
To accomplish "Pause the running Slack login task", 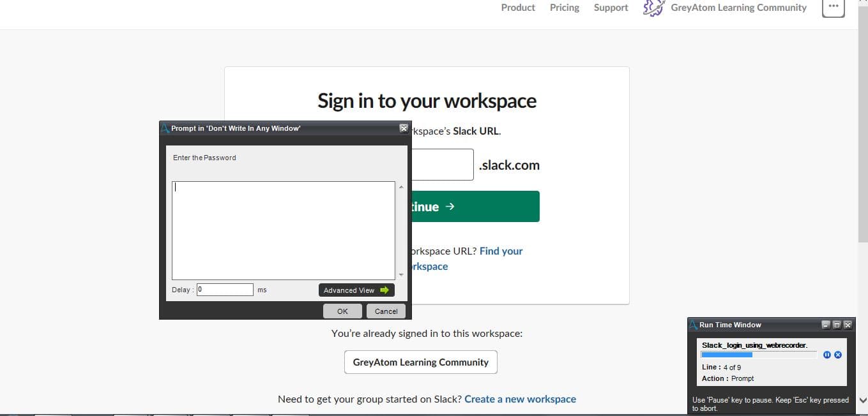I will pos(827,355).
